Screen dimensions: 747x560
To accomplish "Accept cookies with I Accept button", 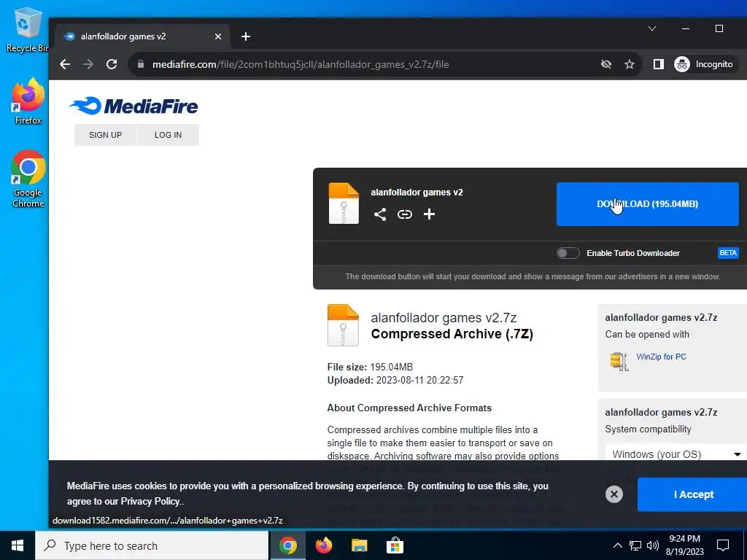I will coord(694,494).
